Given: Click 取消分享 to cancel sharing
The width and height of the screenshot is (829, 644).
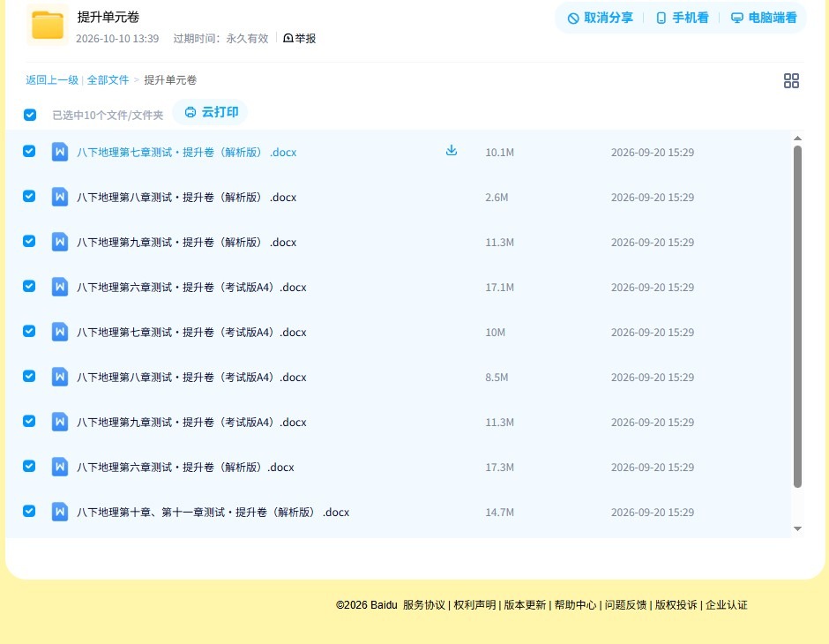Looking at the screenshot, I should pyautogui.click(x=600, y=18).
